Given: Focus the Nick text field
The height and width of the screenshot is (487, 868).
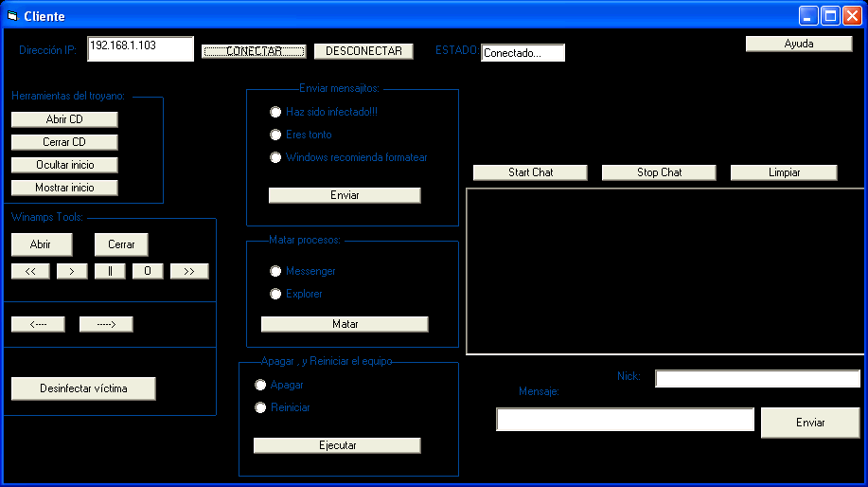Looking at the screenshot, I should coord(757,379).
